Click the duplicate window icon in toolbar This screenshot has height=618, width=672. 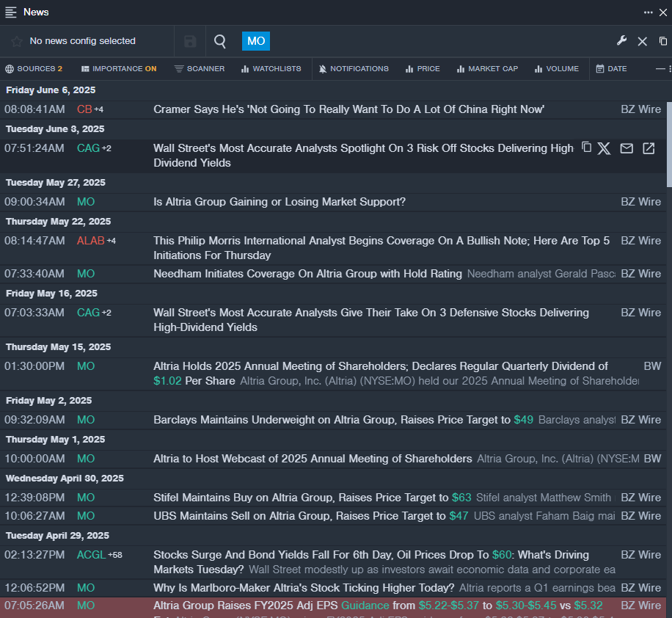[663, 41]
